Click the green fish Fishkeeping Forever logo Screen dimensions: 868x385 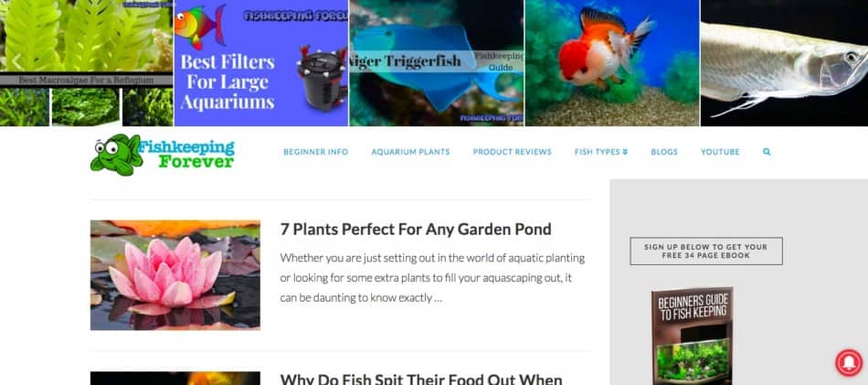tap(163, 155)
